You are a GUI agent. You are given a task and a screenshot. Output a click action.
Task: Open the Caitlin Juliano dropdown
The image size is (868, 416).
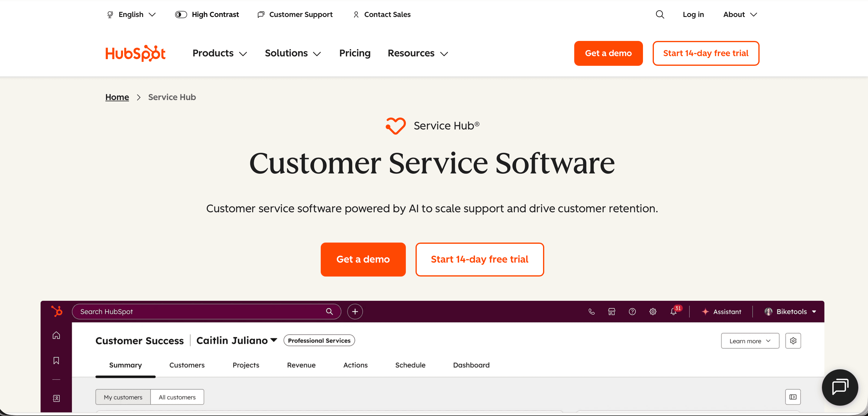tap(237, 341)
